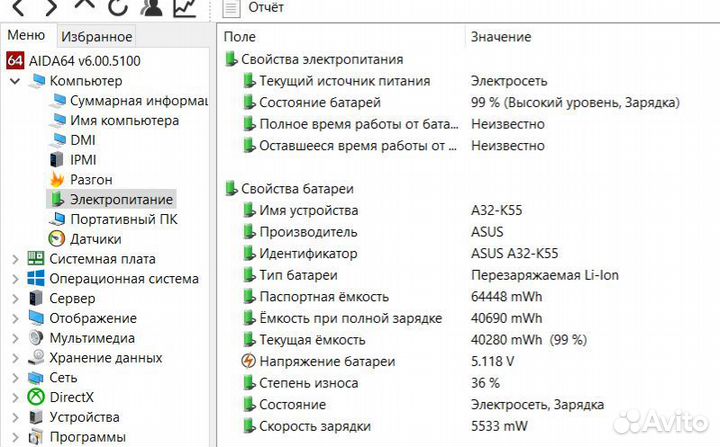Viewport: 720px width, 447px height.
Task: Click the Refresh circular arrow icon
Action: (117, 7)
